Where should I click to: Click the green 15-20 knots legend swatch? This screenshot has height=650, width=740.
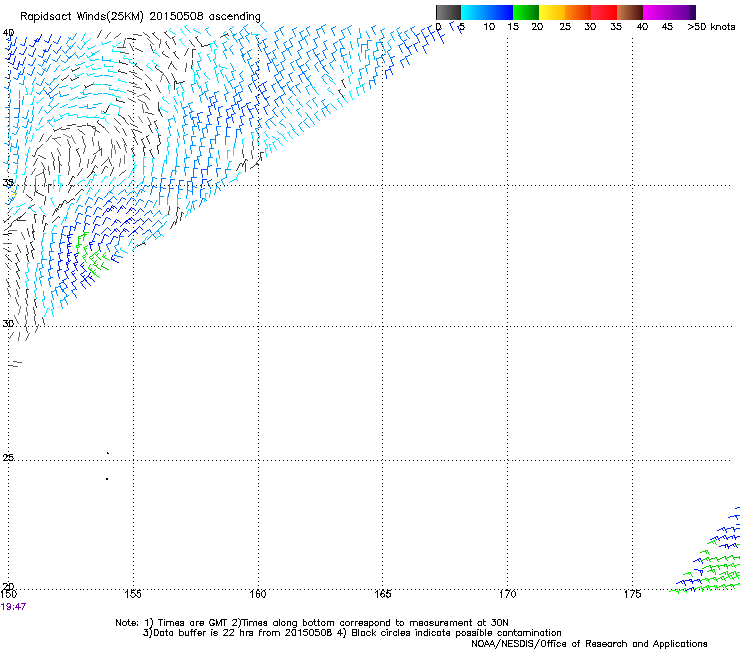pyautogui.click(x=526, y=12)
